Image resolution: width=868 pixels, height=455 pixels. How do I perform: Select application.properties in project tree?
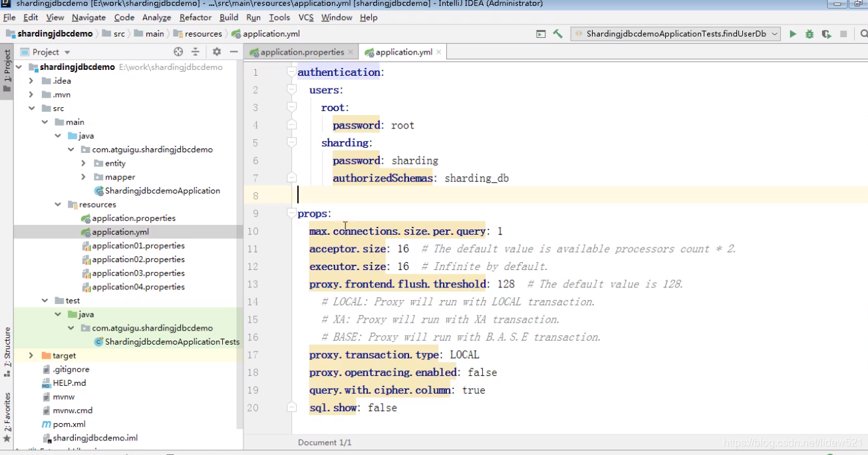point(134,218)
